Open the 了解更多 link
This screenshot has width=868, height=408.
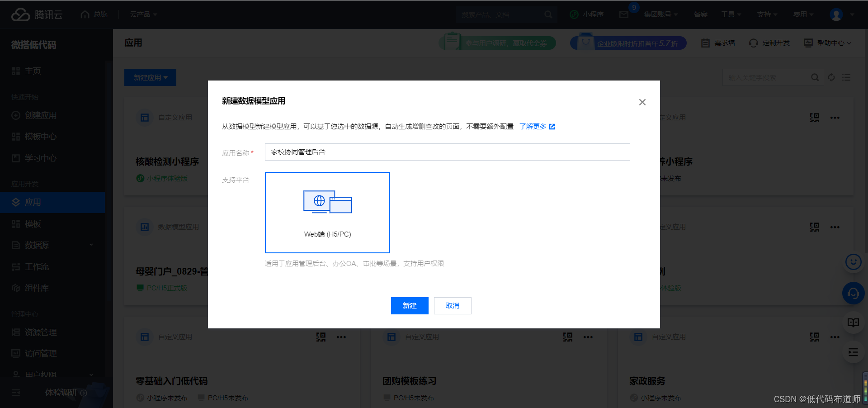(x=537, y=127)
